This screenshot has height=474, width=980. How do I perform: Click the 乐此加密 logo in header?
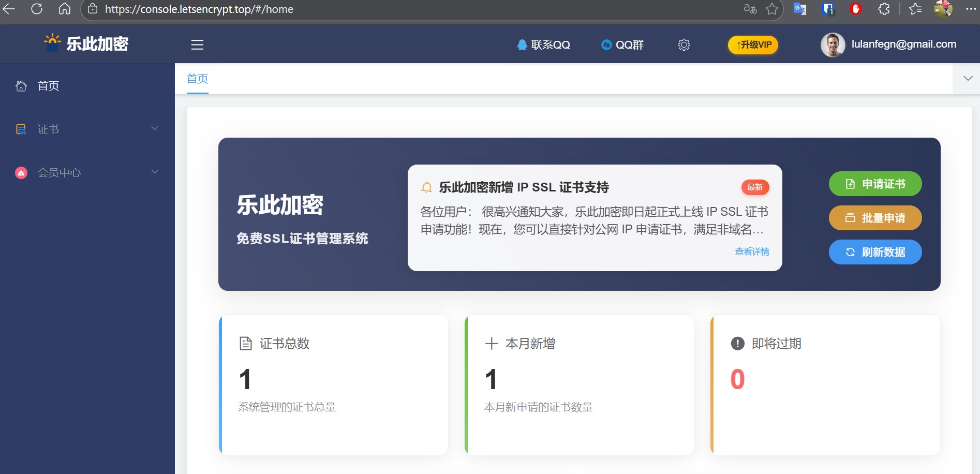[86, 44]
